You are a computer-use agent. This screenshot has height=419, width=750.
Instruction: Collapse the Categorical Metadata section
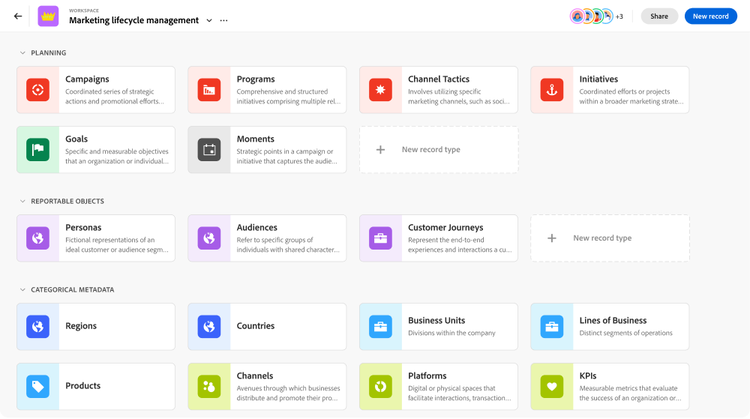tap(22, 289)
